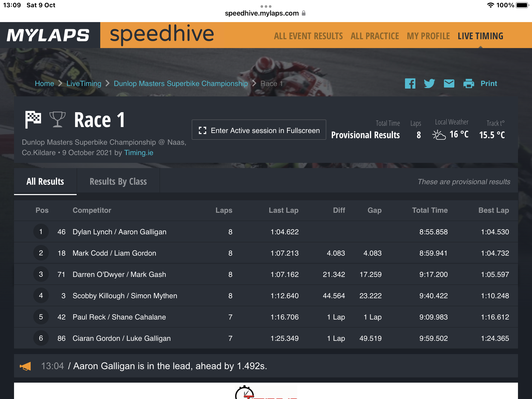The width and height of the screenshot is (532, 399).
Task: Click gap value 17.259
Action: tap(370, 274)
